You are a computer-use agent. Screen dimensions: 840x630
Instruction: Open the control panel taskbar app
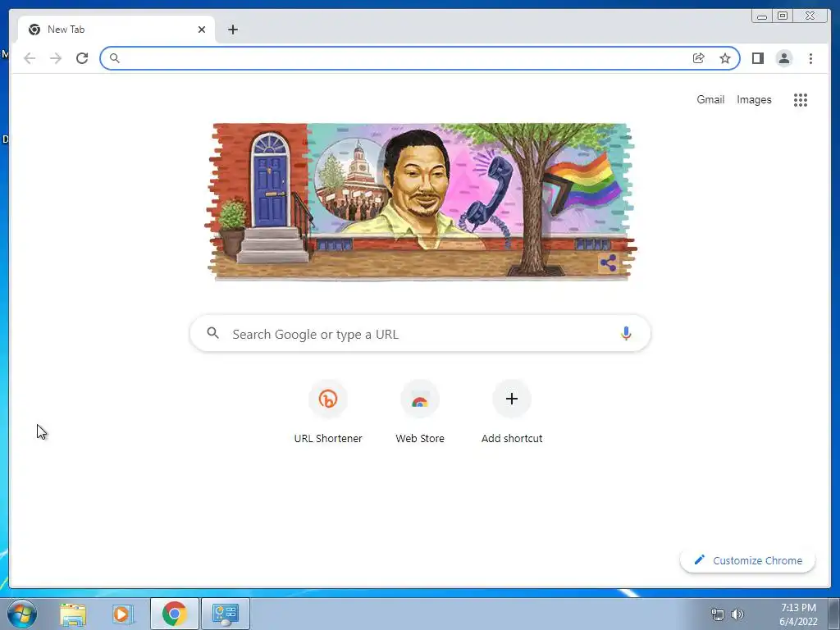225,614
